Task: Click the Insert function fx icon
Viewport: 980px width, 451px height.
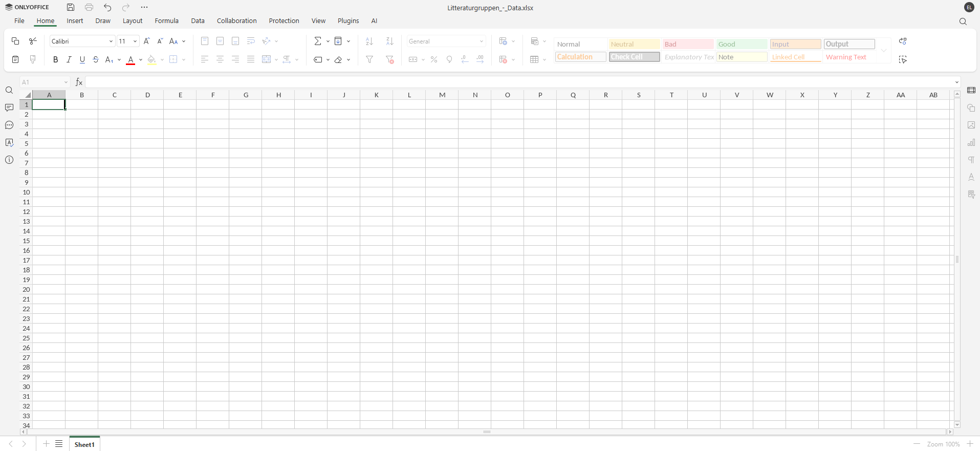Action: tap(79, 82)
